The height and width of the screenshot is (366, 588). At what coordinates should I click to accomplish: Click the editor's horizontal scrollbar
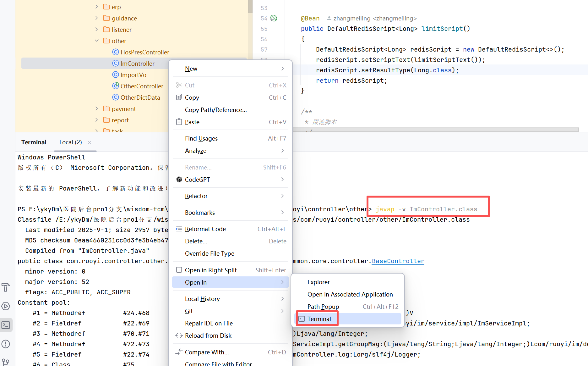click(435, 130)
